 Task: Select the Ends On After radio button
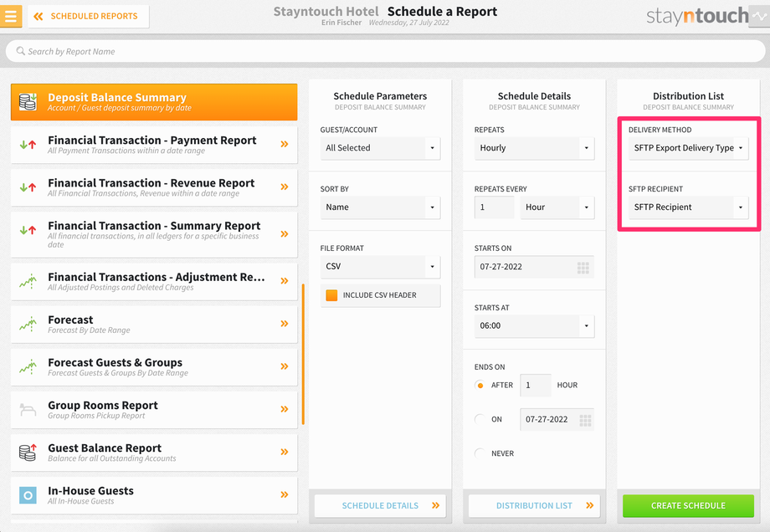[480, 386]
